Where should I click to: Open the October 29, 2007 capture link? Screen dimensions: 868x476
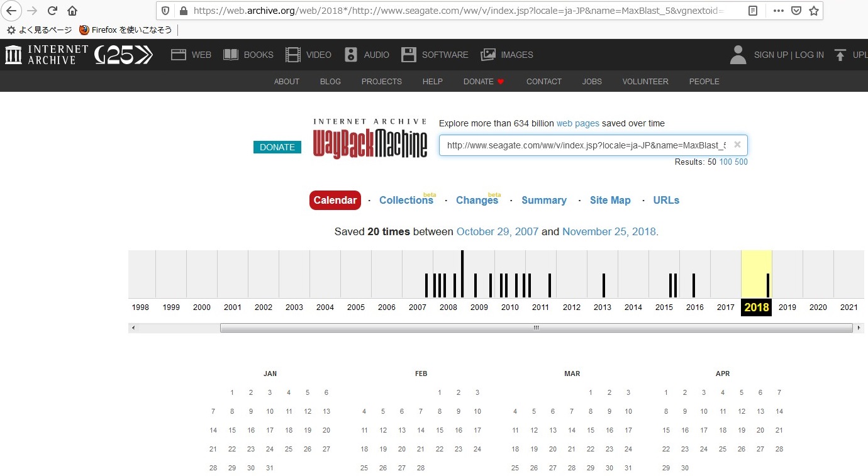click(x=498, y=231)
